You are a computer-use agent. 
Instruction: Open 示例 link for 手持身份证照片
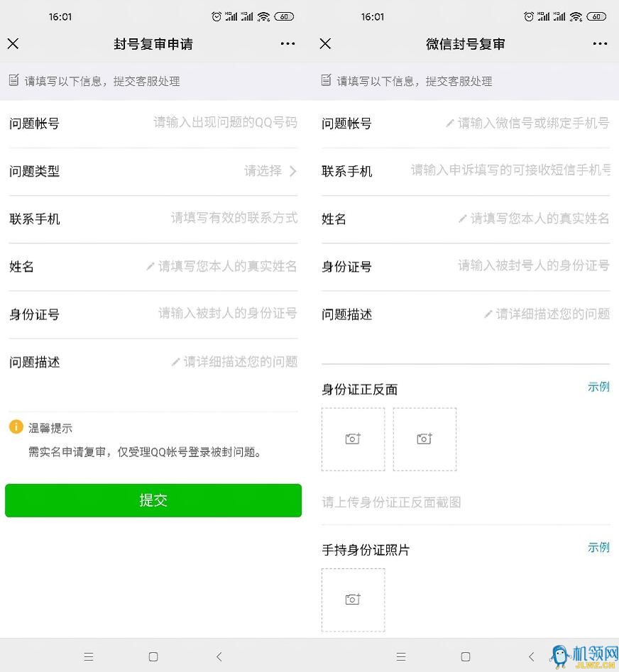coord(598,547)
